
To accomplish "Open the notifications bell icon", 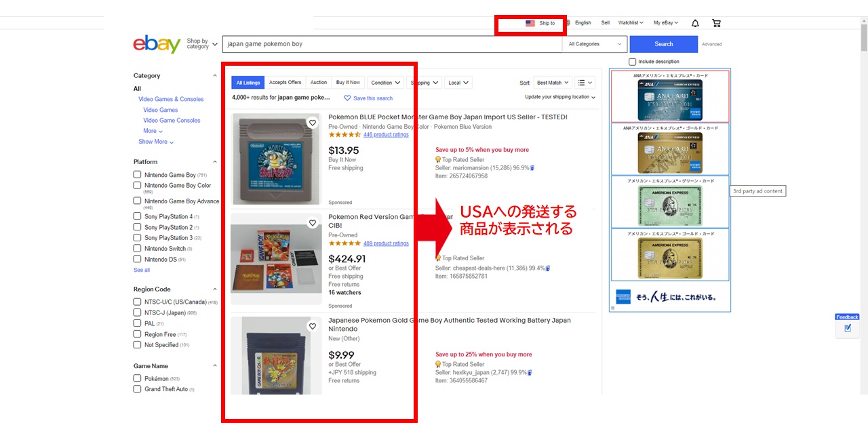I will click(x=695, y=23).
